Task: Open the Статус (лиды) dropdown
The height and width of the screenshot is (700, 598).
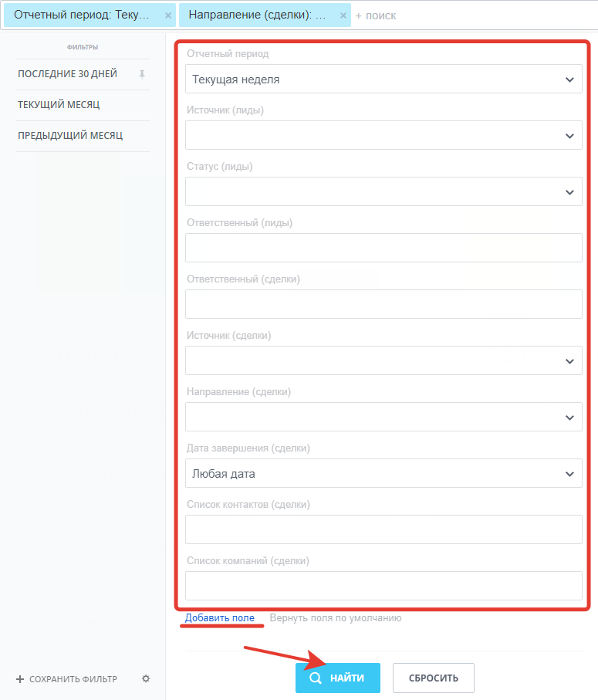Action: point(383,191)
